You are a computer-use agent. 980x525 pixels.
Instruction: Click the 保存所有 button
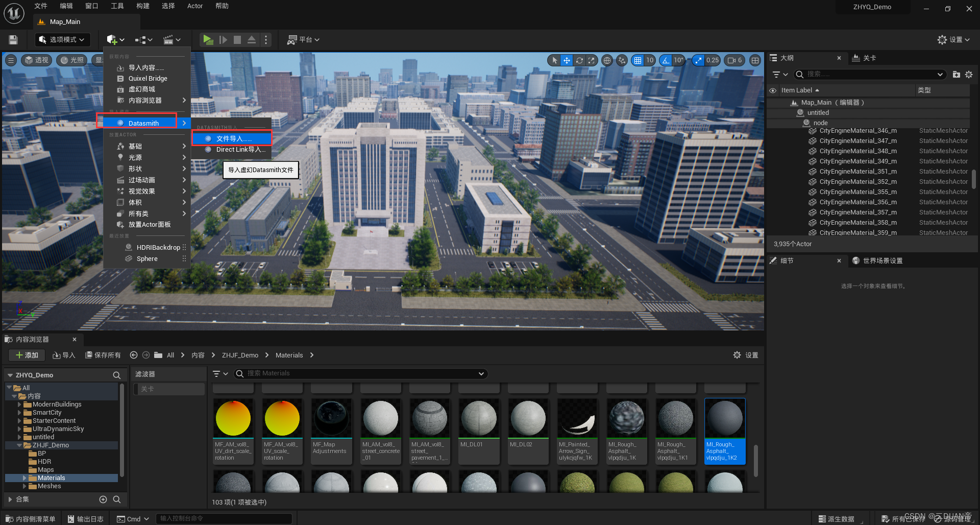coord(103,355)
